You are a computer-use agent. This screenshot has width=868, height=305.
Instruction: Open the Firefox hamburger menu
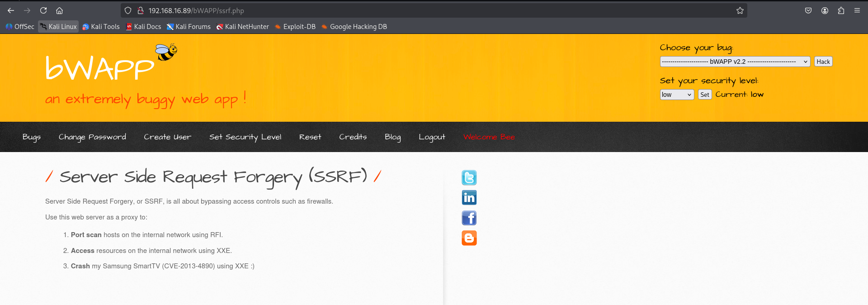pos(857,10)
